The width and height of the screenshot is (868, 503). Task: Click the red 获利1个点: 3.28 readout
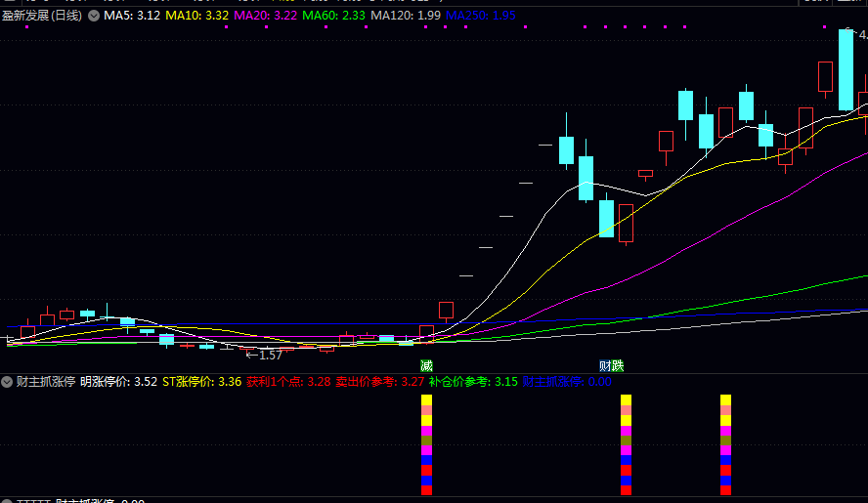click(x=288, y=382)
